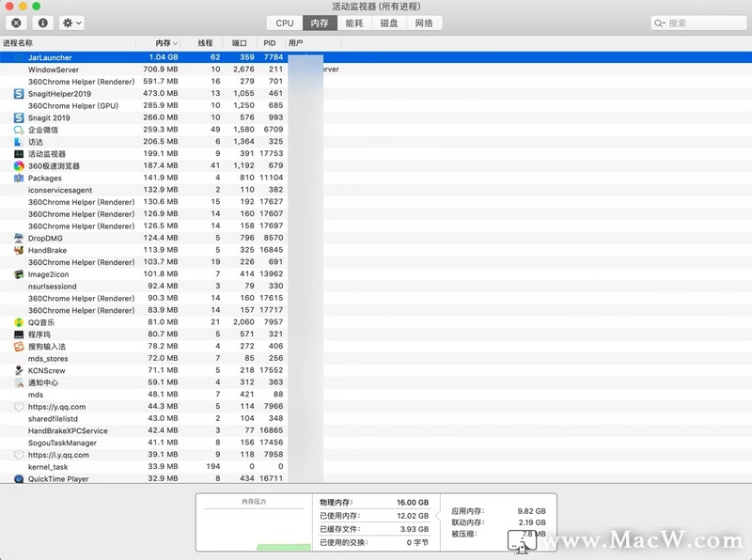Open the gear actions dropdown
Image resolution: width=752 pixels, height=560 pixels.
click(72, 23)
